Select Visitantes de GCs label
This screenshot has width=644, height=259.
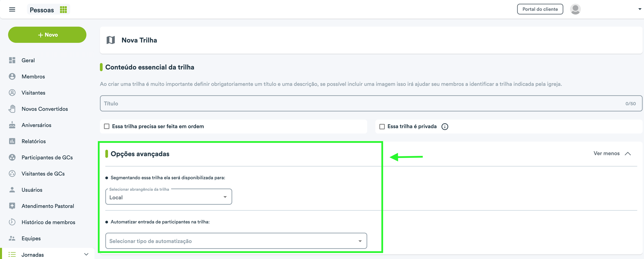tap(43, 174)
